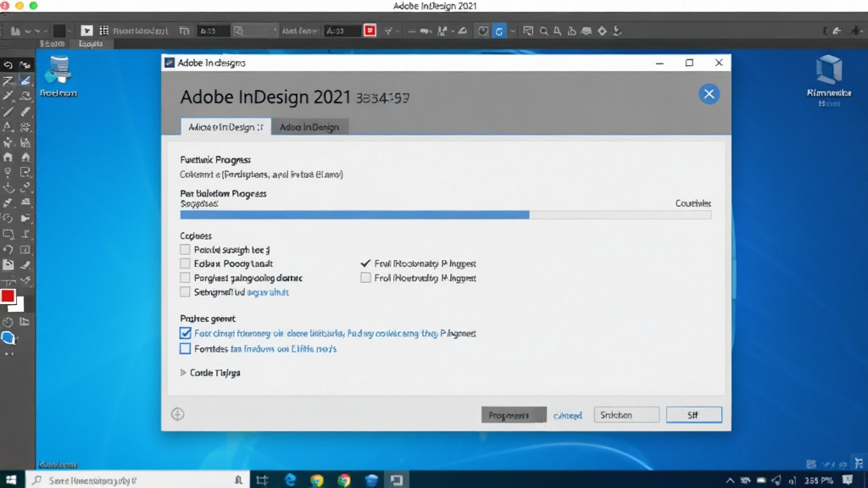The height and width of the screenshot is (488, 868).
Task: Open the 'B'eons' panel tab
Action: tap(53, 44)
